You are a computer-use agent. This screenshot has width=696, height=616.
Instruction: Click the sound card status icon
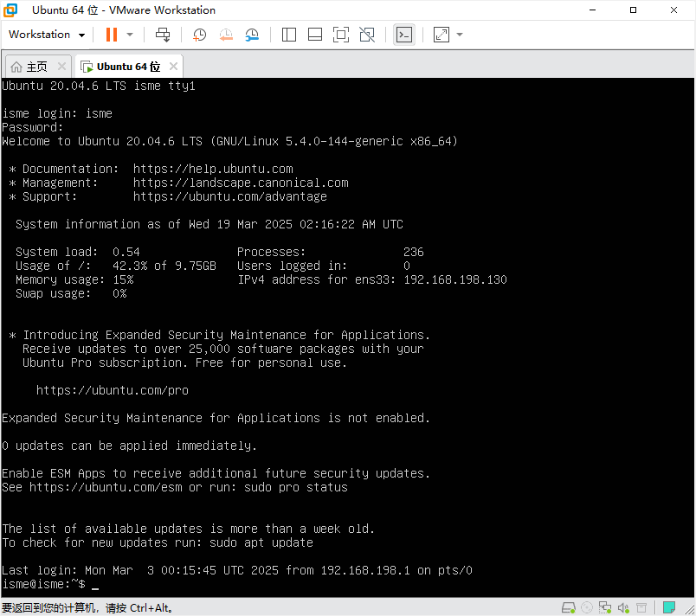coord(623,607)
